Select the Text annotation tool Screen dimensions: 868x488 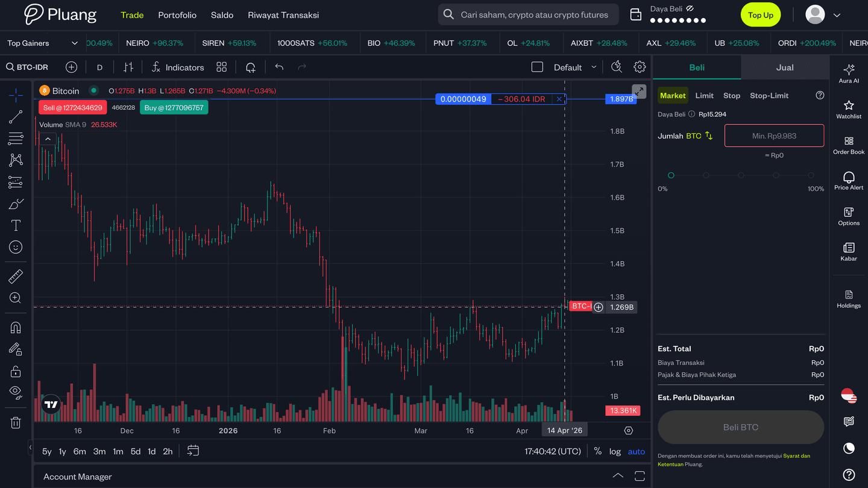[x=16, y=225]
